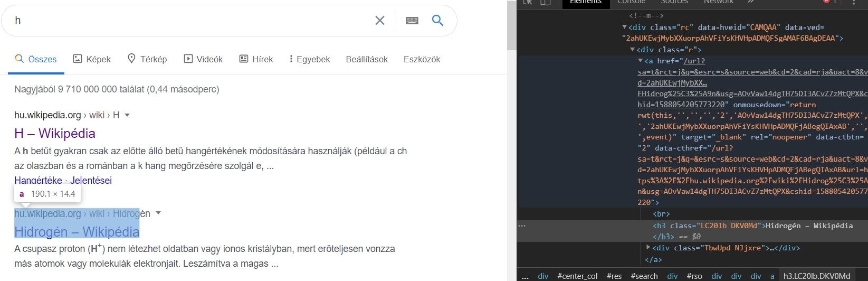Viewport: 868px width, 281px height.
Task: Select the closing /a tag row
Action: tap(653, 259)
